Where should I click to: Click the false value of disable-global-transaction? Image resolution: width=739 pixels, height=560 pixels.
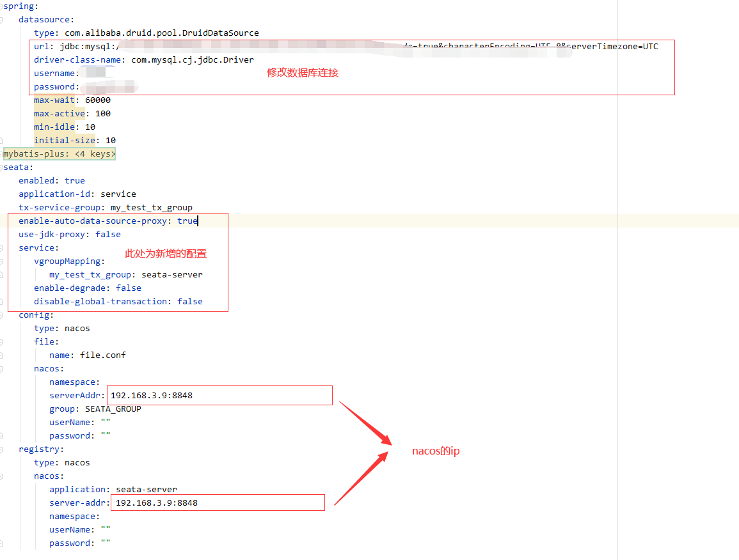point(189,302)
